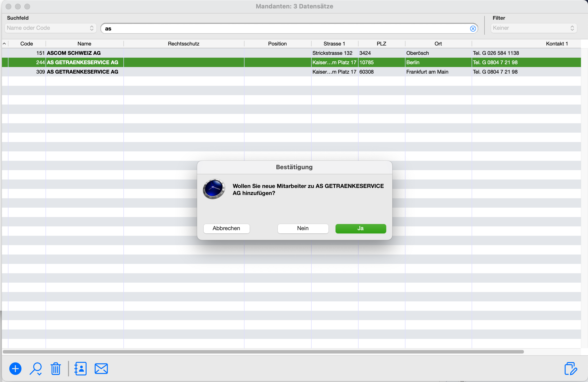
Task: Open the magnifier search icon in bottom toolbar
Action: [x=36, y=369]
